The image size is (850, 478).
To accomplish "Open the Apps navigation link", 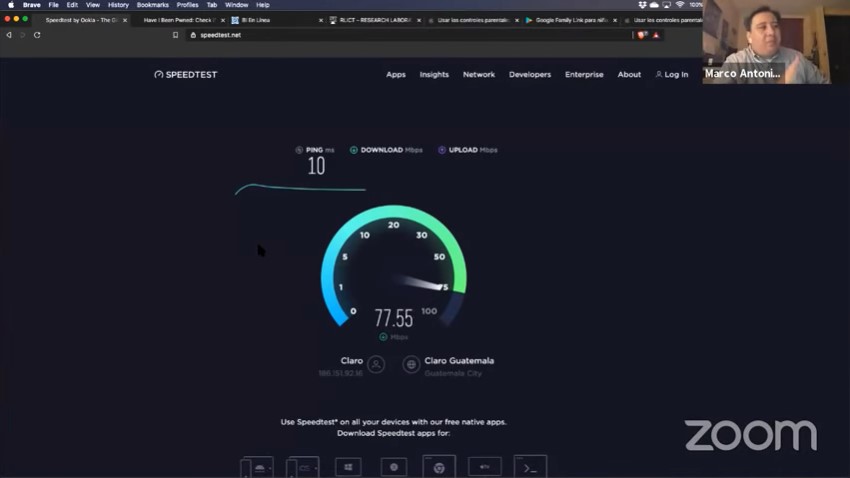I will click(396, 74).
